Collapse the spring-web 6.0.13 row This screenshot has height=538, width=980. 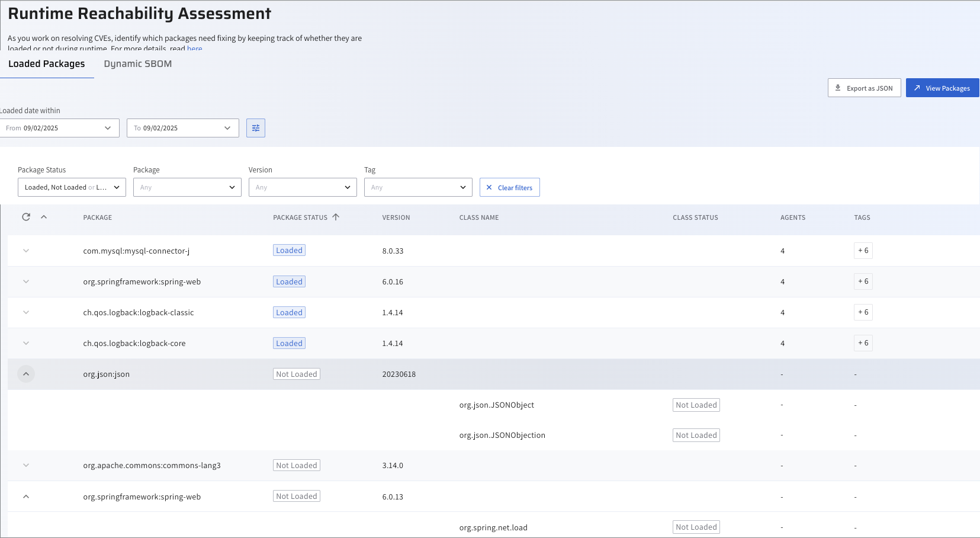coord(26,497)
